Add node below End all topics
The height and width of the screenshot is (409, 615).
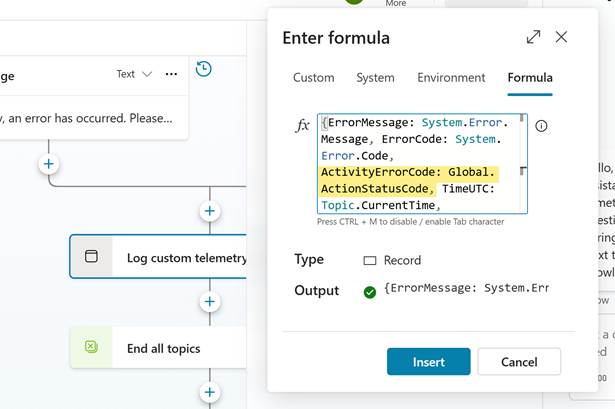[x=209, y=392]
